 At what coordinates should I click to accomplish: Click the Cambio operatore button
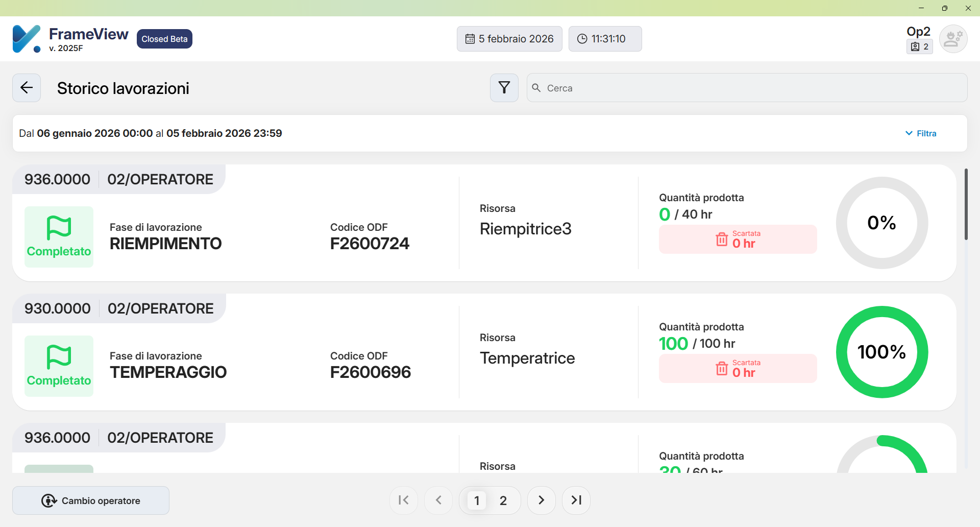click(x=91, y=500)
